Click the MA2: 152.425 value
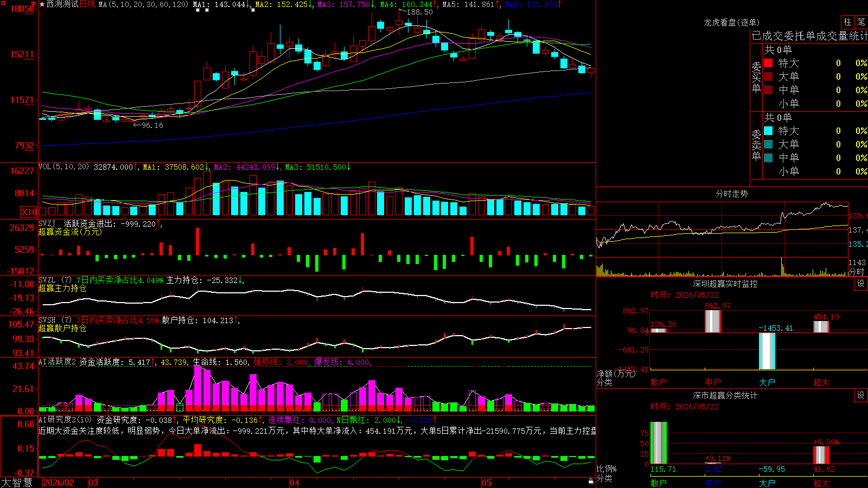Image resolution: width=868 pixels, height=488 pixels. click(282, 4)
